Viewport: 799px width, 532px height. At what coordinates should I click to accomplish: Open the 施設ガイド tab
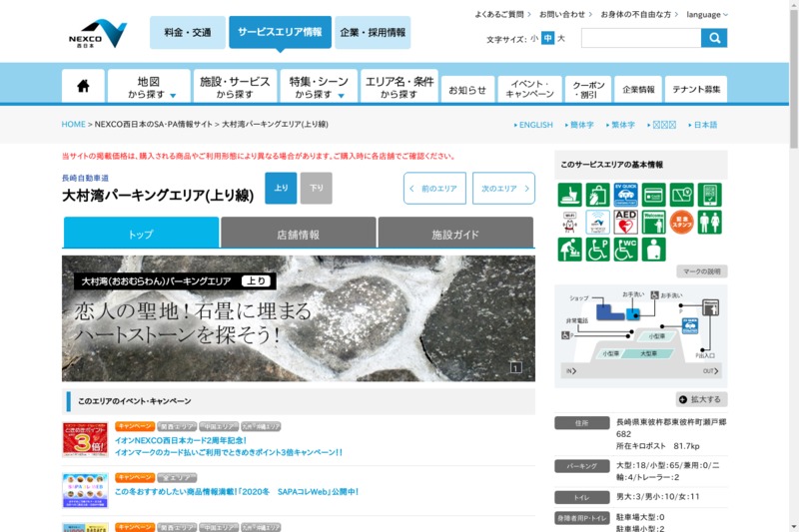(x=455, y=234)
